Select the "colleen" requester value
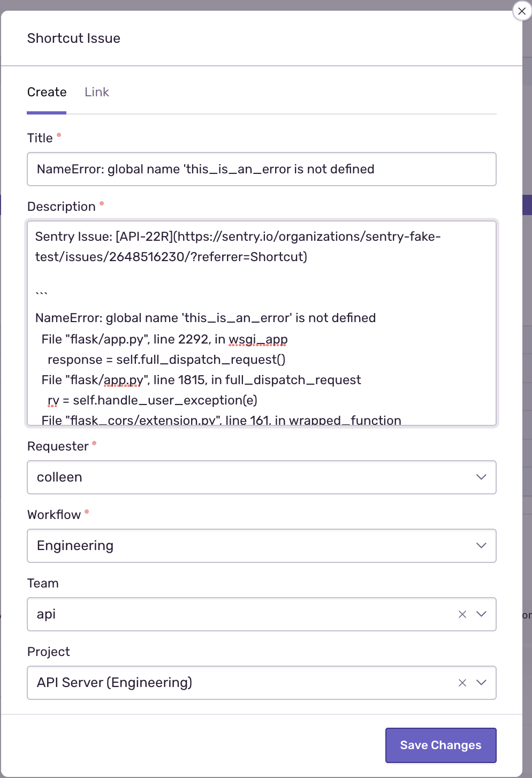This screenshot has height=778, width=532. pos(59,477)
